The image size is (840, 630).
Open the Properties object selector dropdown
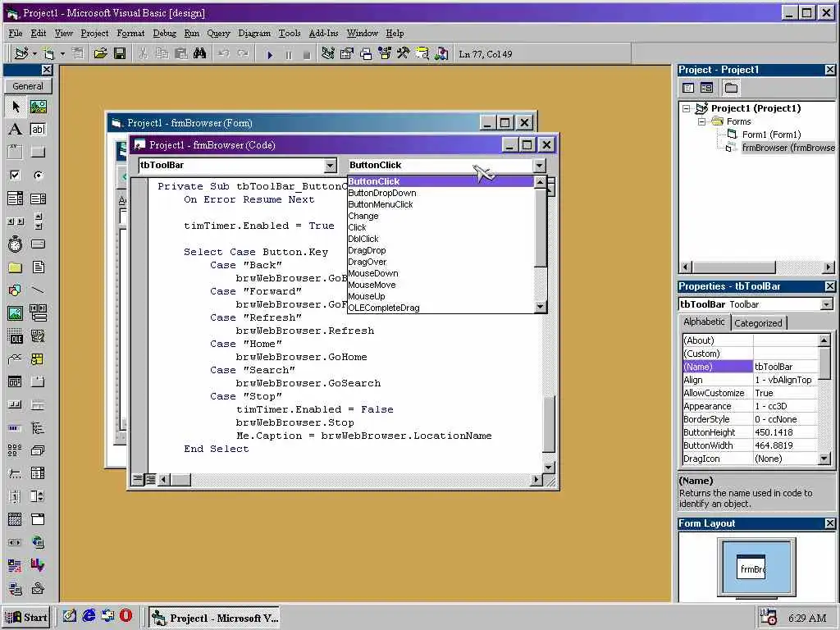827,304
